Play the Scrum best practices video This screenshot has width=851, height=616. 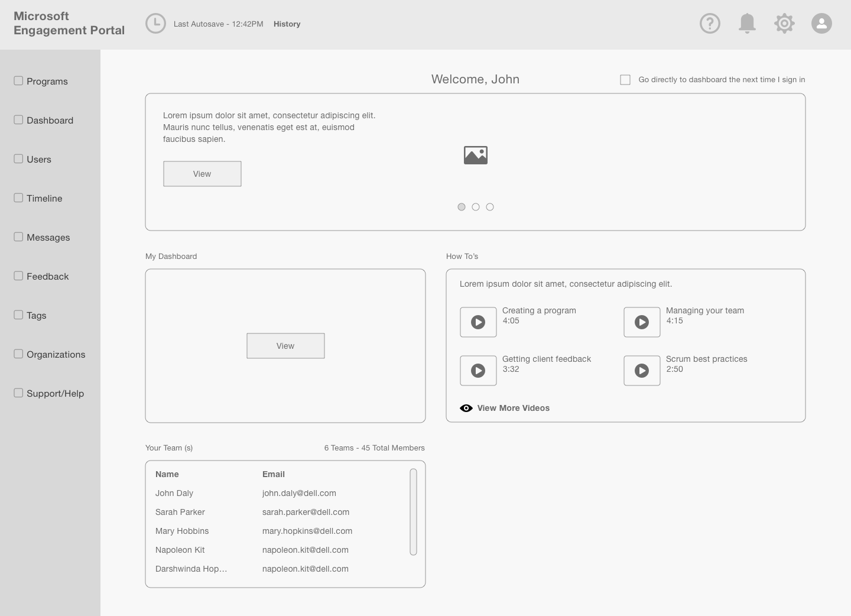pyautogui.click(x=642, y=371)
